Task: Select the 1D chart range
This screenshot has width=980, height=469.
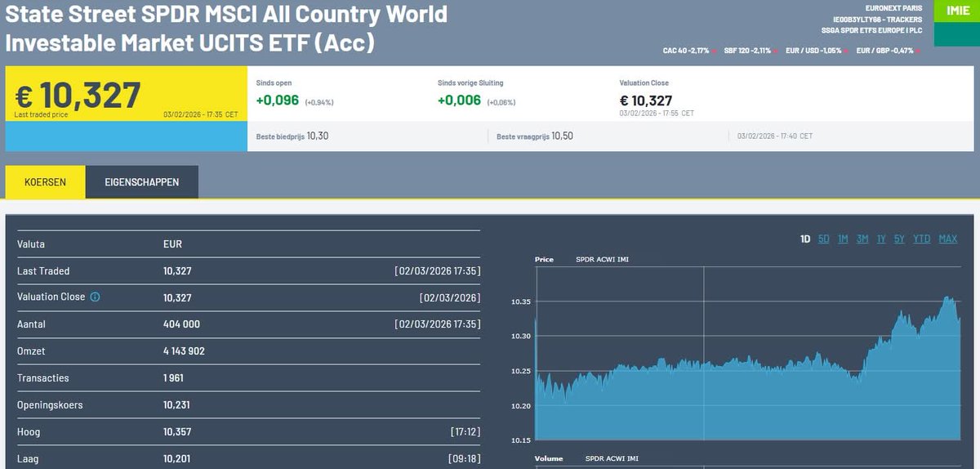Action: pyautogui.click(x=805, y=239)
